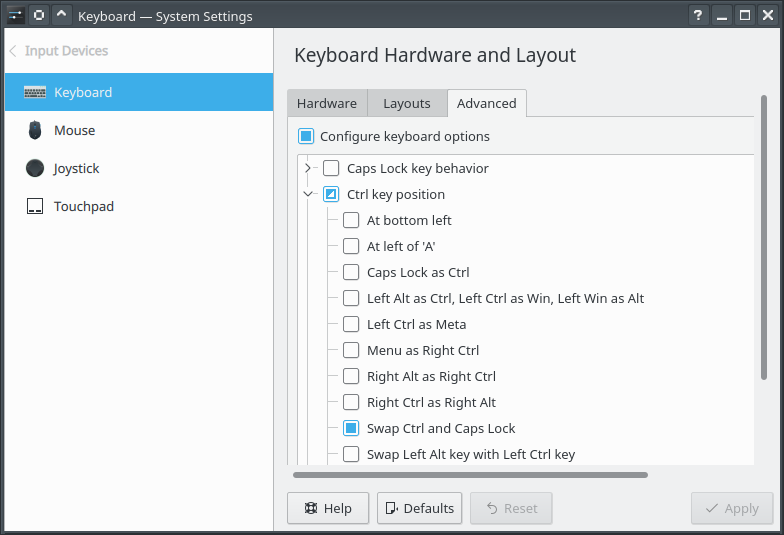Check Menu as Right Ctrl
The height and width of the screenshot is (535, 784).
pyautogui.click(x=351, y=350)
